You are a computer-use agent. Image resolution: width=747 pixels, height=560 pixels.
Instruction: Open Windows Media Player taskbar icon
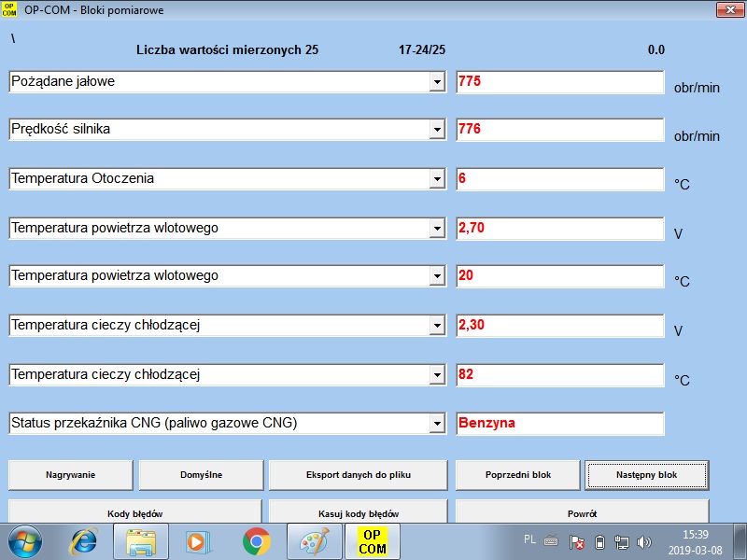(198, 541)
